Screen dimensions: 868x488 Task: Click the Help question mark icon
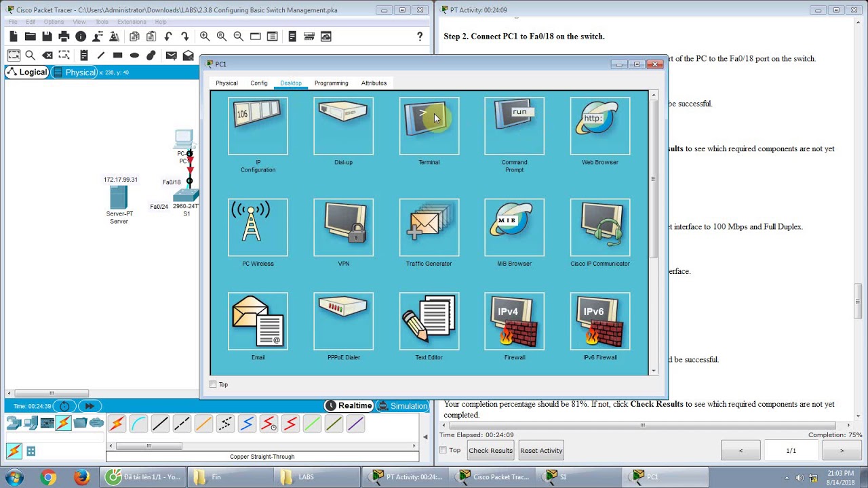[x=420, y=37]
